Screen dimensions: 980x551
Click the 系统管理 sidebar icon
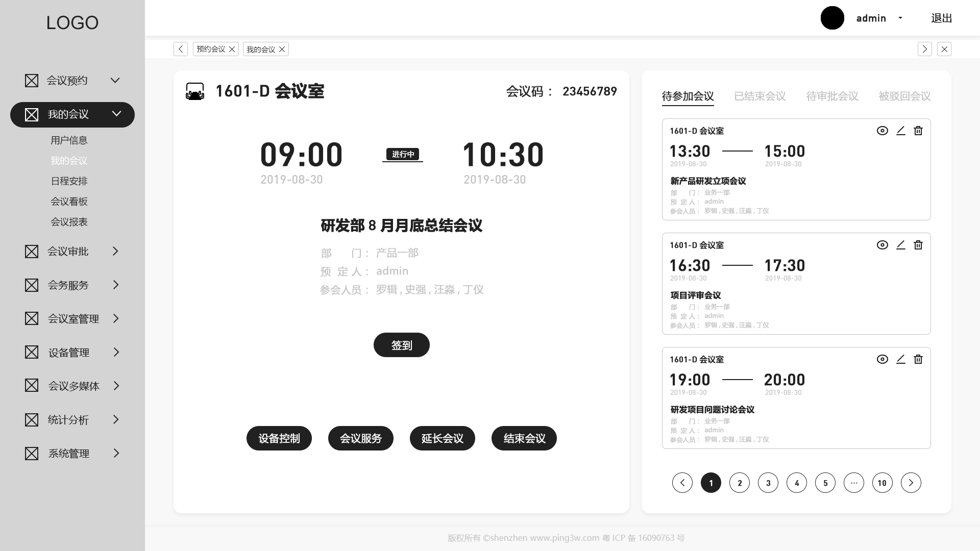click(32, 454)
